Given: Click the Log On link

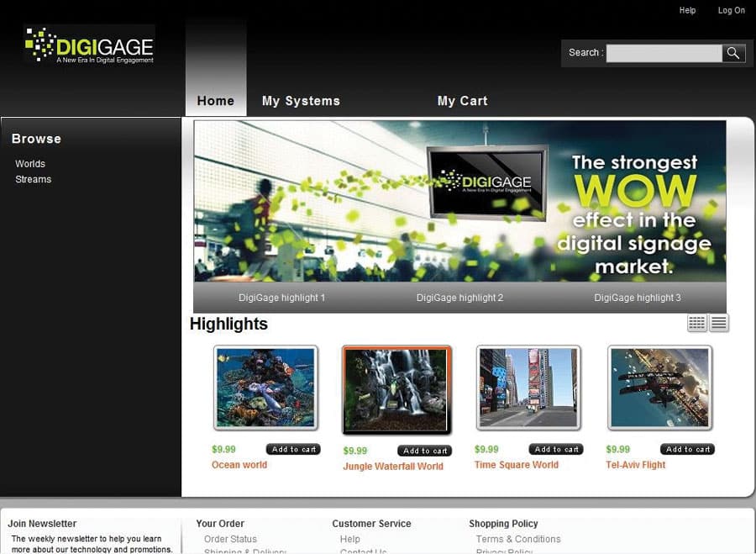Looking at the screenshot, I should click(732, 10).
